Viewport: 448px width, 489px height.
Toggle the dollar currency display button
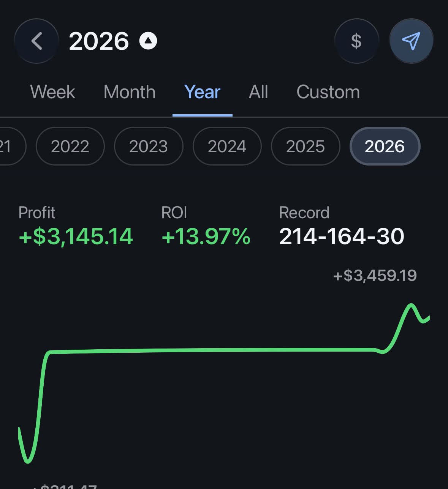356,41
